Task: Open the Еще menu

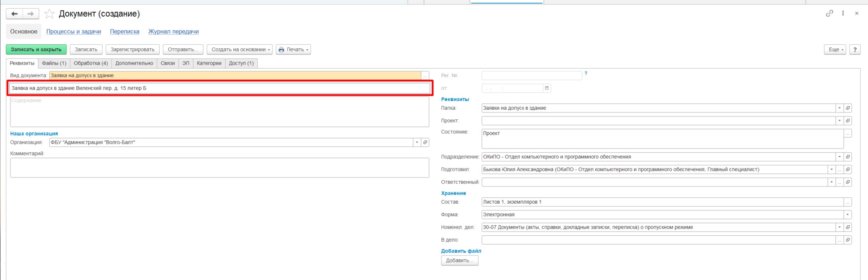Action: (835, 50)
